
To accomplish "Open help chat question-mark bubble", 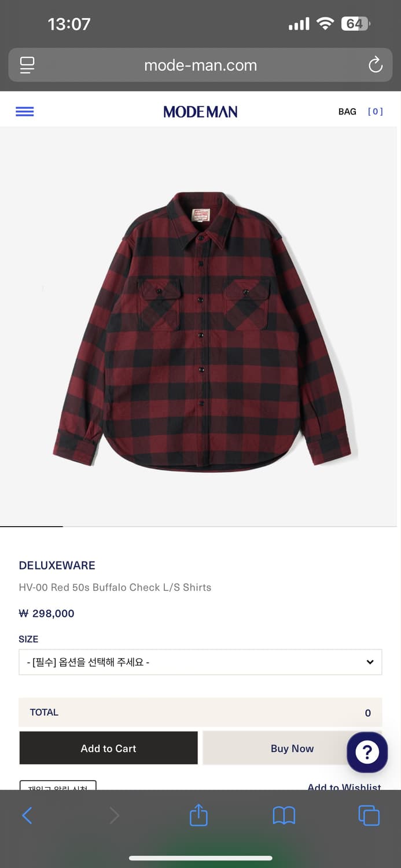I will [x=367, y=752].
